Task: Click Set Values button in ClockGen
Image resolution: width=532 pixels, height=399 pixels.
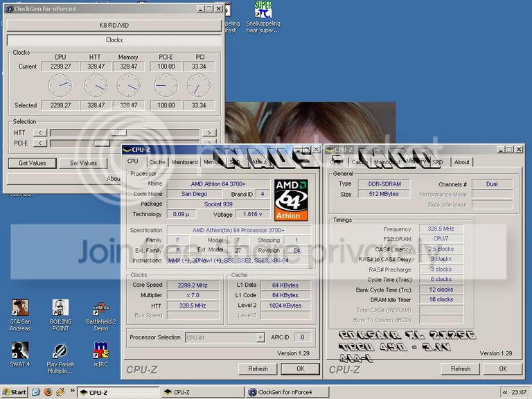Action: pyautogui.click(x=83, y=163)
